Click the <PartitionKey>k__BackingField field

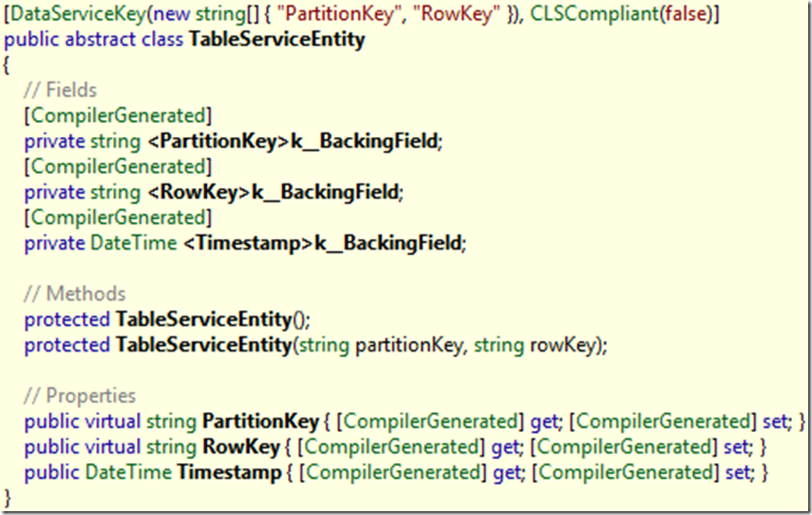point(295,141)
